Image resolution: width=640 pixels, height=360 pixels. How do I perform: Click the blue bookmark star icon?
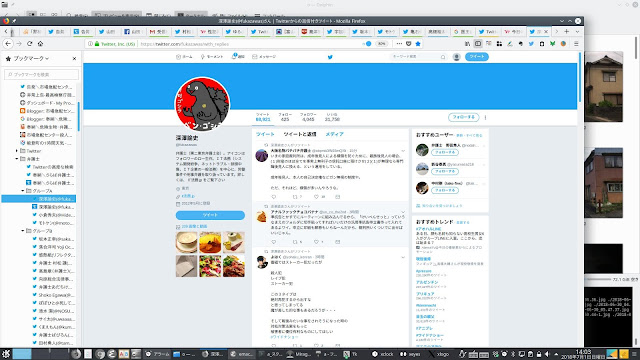pos(418,44)
